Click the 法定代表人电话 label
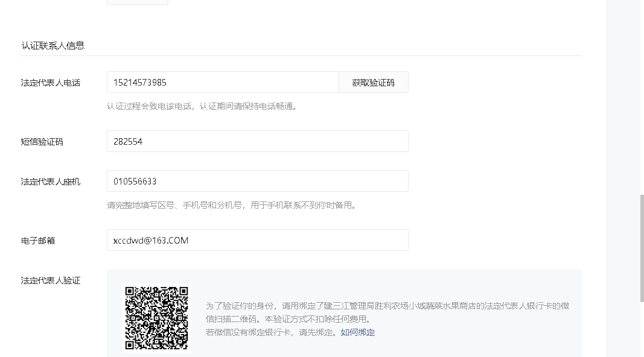 (x=51, y=83)
